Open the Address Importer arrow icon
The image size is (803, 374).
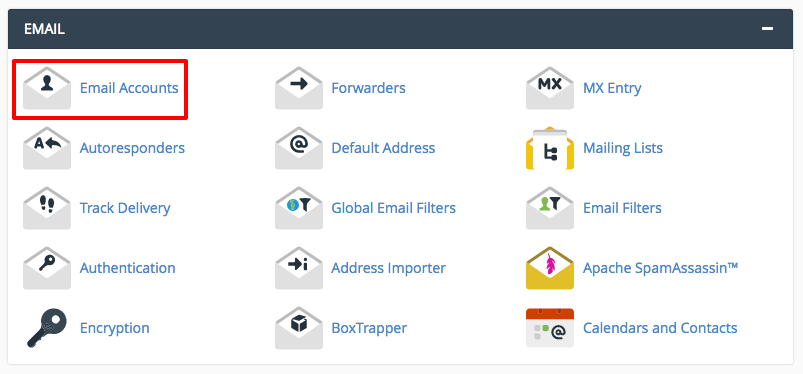pos(299,268)
